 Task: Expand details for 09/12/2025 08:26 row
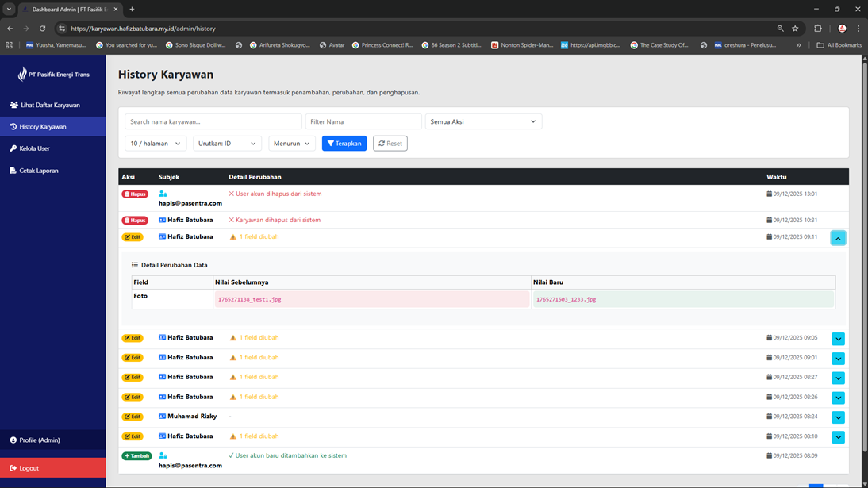[x=838, y=398]
